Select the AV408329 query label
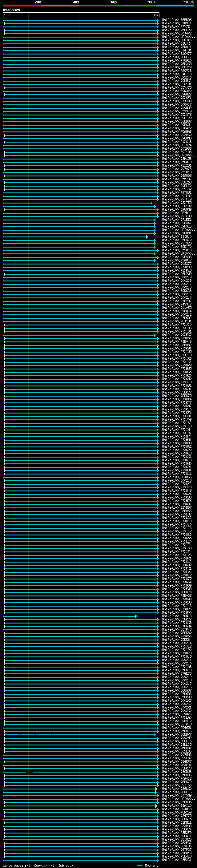197x868 pixels. (x=11, y=10)
